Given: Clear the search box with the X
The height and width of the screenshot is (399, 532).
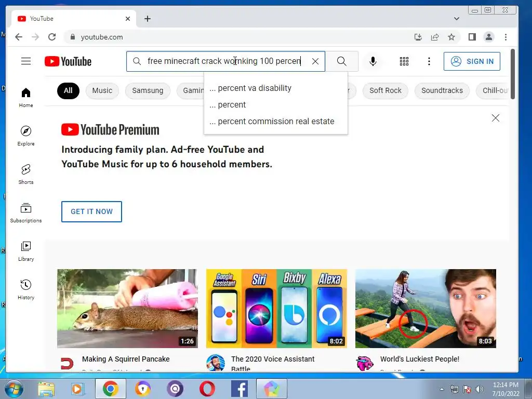Looking at the screenshot, I should 315,61.
